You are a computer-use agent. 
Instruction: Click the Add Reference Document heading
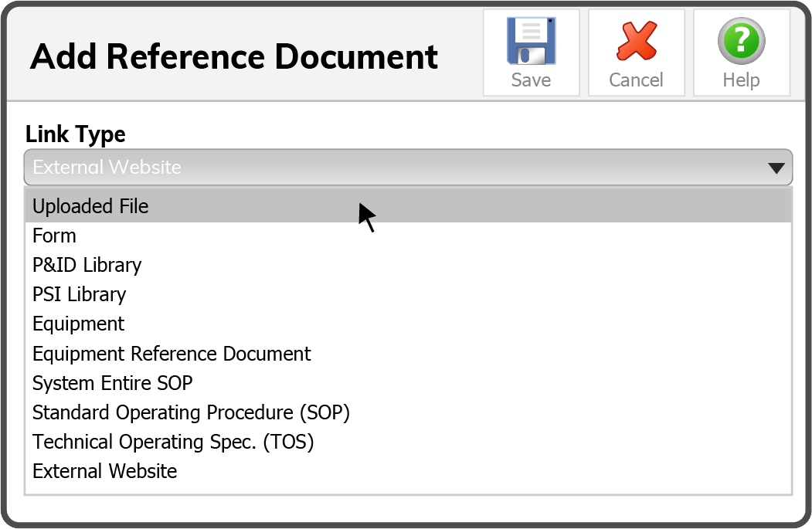pyautogui.click(x=234, y=57)
